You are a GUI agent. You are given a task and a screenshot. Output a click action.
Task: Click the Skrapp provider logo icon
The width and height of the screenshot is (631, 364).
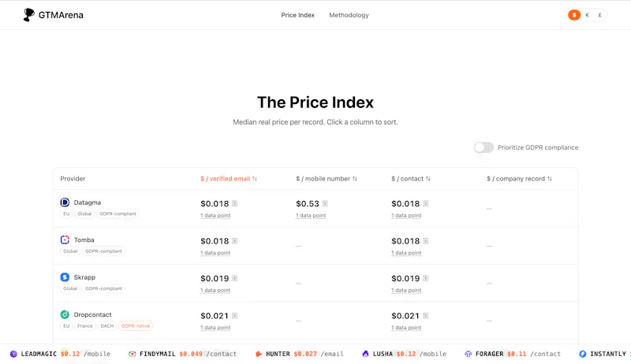click(65, 277)
